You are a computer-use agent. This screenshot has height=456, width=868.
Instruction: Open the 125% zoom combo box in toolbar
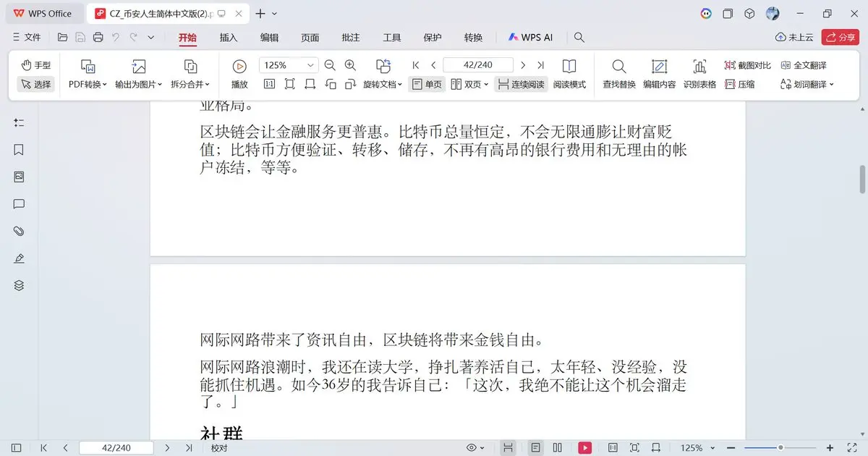(288, 65)
